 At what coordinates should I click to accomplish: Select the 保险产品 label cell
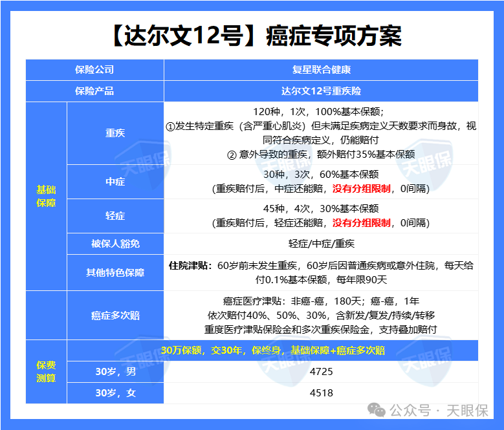(x=94, y=91)
